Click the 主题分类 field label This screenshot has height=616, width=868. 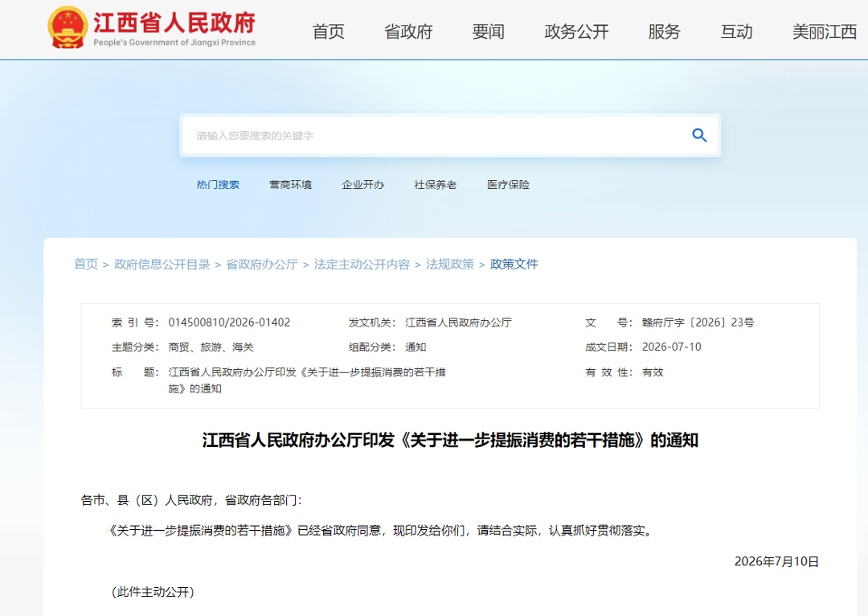[135, 347]
